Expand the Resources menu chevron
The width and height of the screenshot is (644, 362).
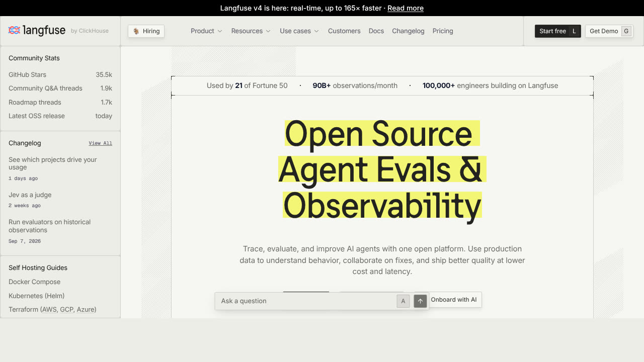[x=268, y=31]
